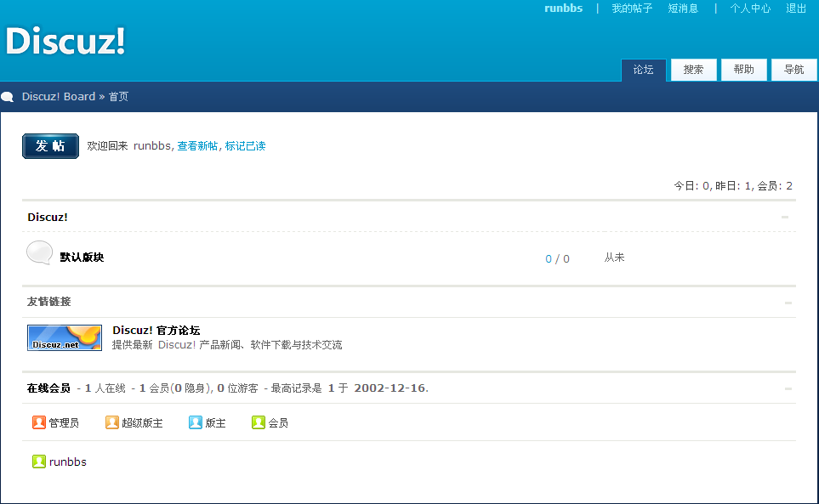Image resolution: width=819 pixels, height=504 pixels.
Task: Click the green 会员 legend icon
Action: click(258, 422)
